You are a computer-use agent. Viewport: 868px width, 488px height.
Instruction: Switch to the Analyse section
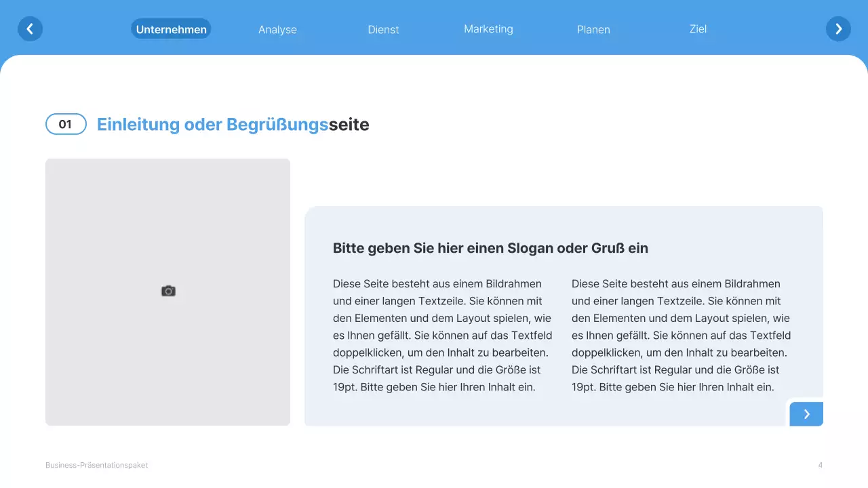point(277,29)
